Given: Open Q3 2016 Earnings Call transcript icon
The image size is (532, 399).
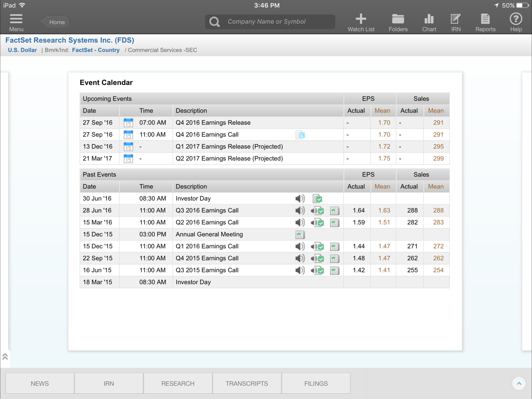Looking at the screenshot, I should 317,211.
